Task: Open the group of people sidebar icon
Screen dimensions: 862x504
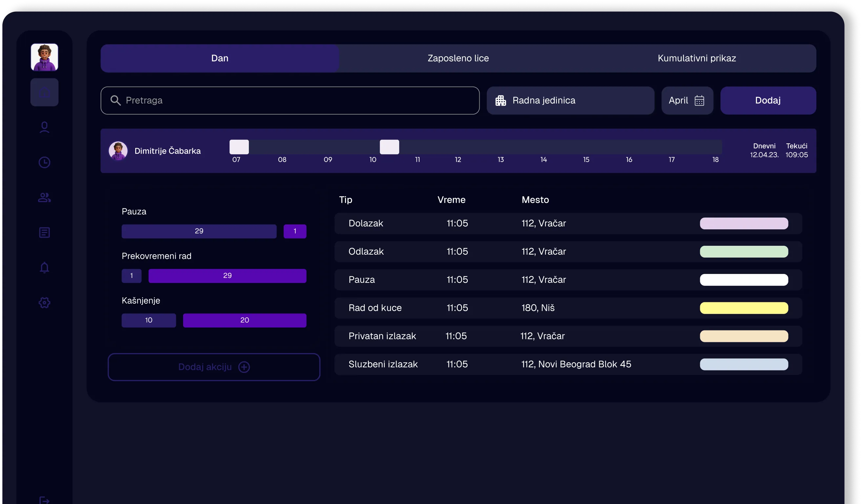Action: [44, 198]
